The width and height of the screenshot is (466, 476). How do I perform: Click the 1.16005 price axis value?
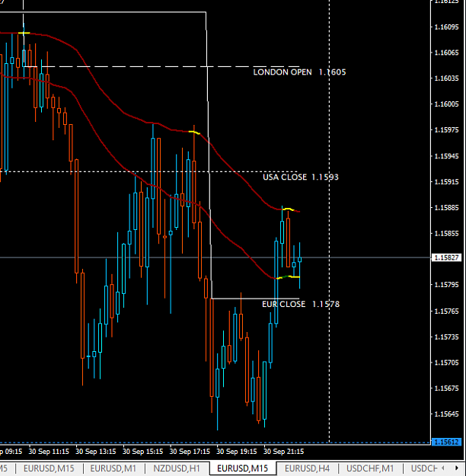click(446, 104)
